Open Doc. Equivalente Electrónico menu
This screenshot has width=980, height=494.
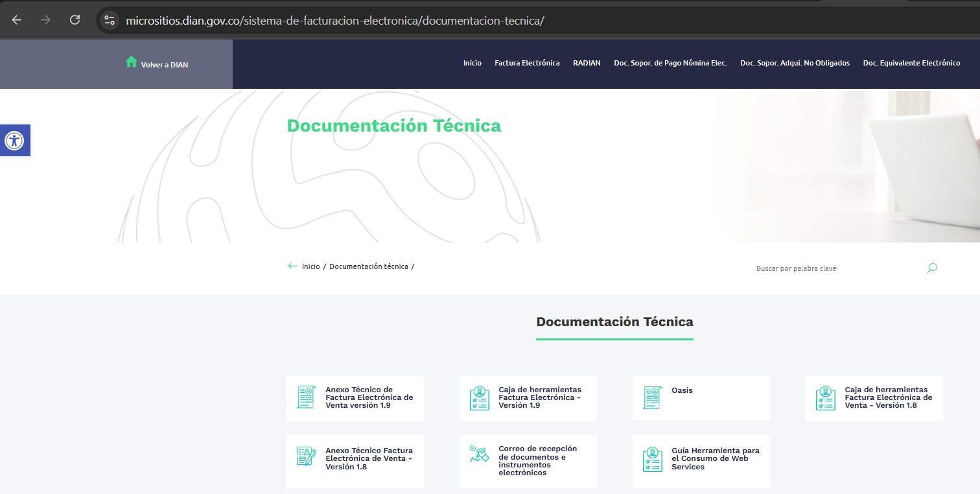[x=911, y=63]
